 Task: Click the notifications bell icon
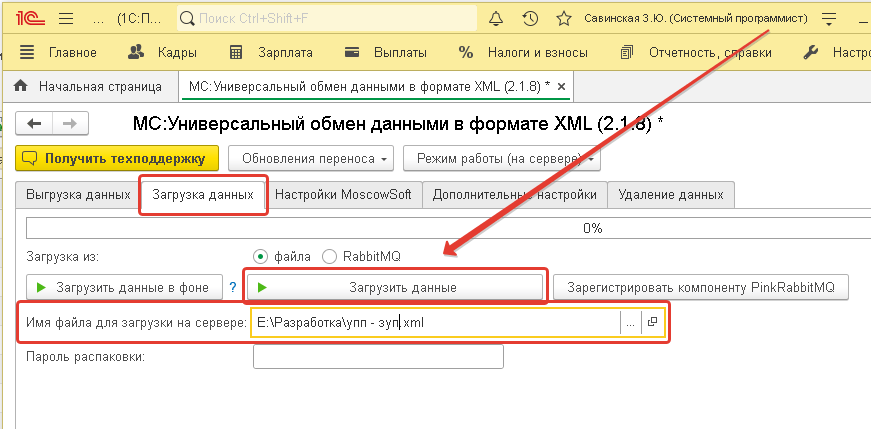click(x=496, y=19)
